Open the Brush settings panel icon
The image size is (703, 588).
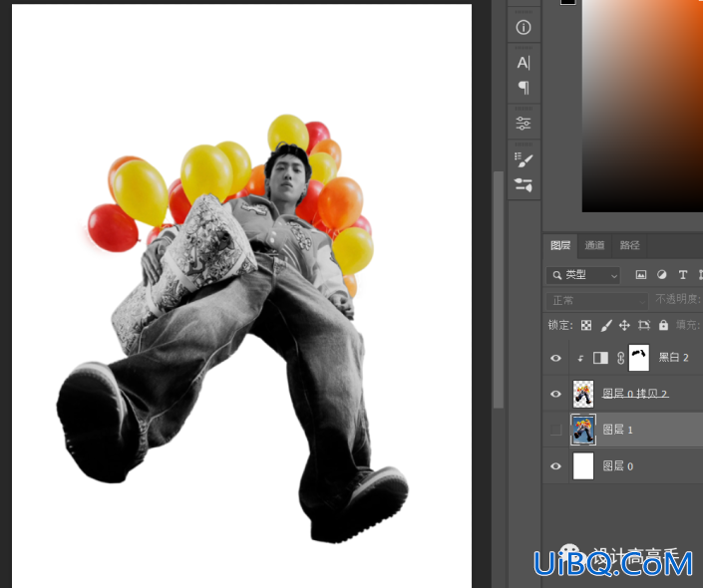(x=524, y=159)
